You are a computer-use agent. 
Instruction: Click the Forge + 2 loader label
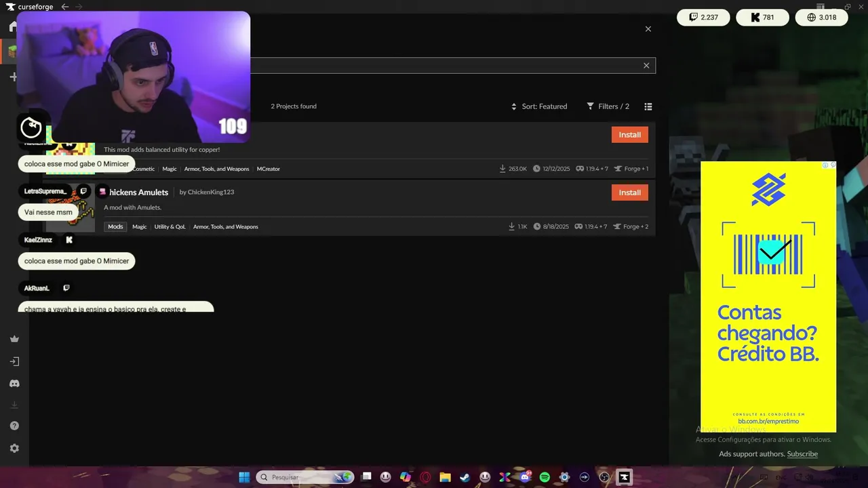click(x=631, y=227)
